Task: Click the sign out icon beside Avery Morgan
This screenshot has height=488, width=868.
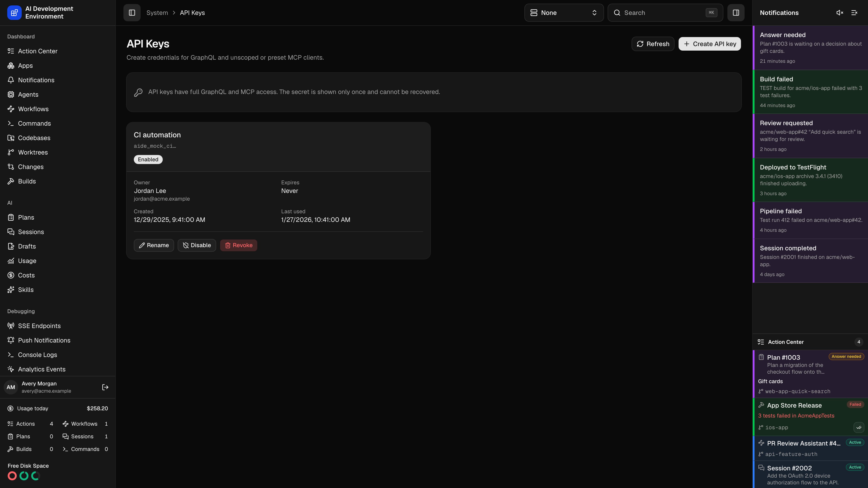Action: pyautogui.click(x=105, y=387)
